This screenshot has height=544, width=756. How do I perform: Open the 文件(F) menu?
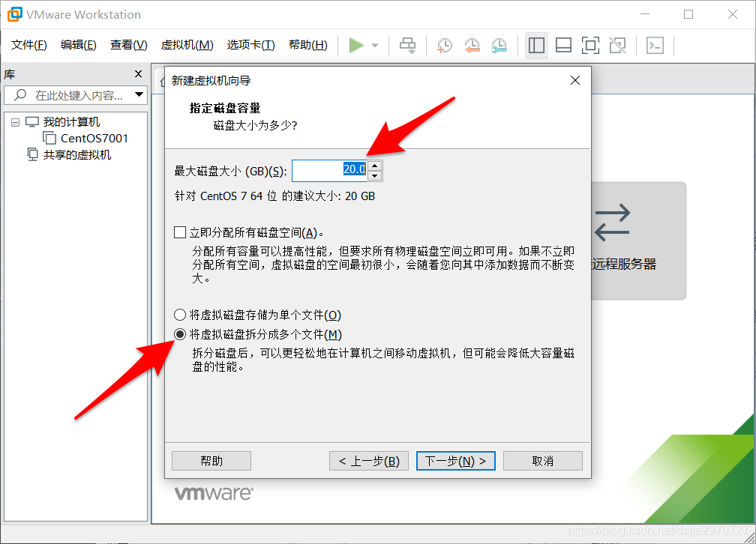(x=29, y=45)
